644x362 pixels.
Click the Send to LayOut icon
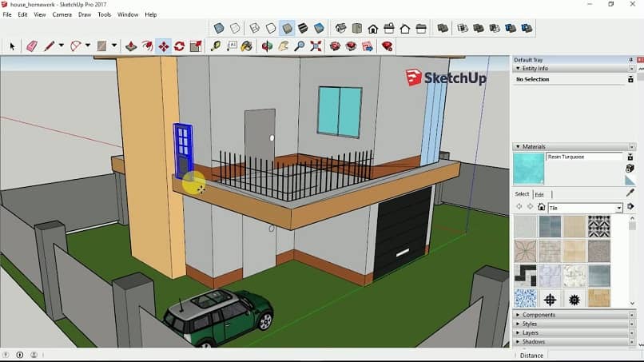tap(368, 46)
